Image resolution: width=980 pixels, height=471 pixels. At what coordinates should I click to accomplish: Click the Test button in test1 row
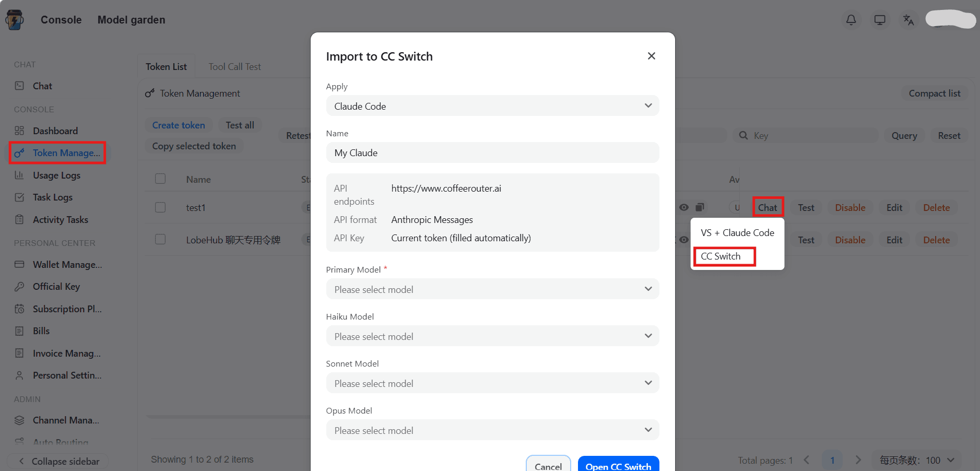(x=806, y=207)
